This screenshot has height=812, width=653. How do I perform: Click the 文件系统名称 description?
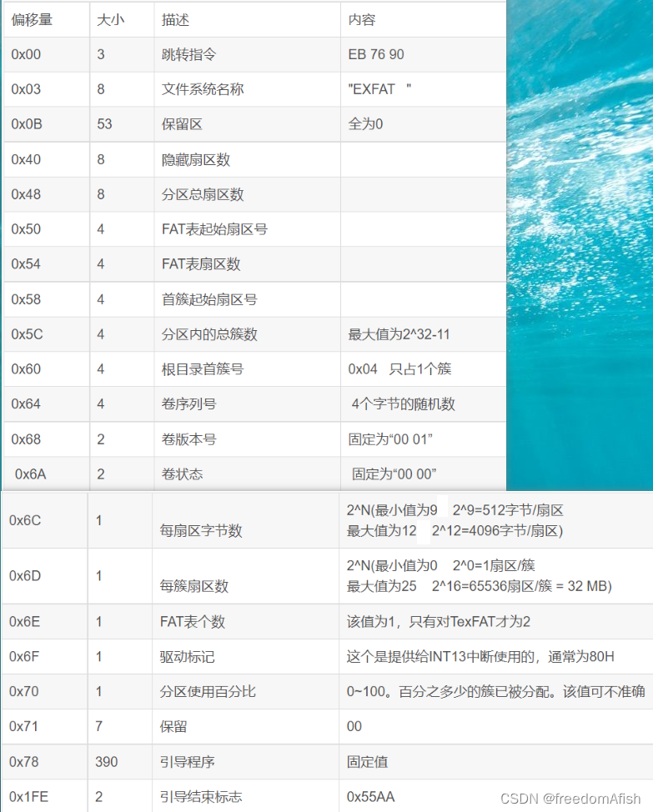pos(203,89)
